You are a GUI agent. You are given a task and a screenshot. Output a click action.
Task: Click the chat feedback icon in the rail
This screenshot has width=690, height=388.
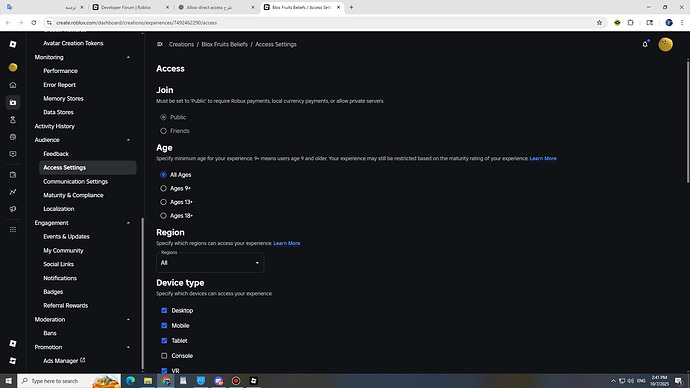coord(13,154)
